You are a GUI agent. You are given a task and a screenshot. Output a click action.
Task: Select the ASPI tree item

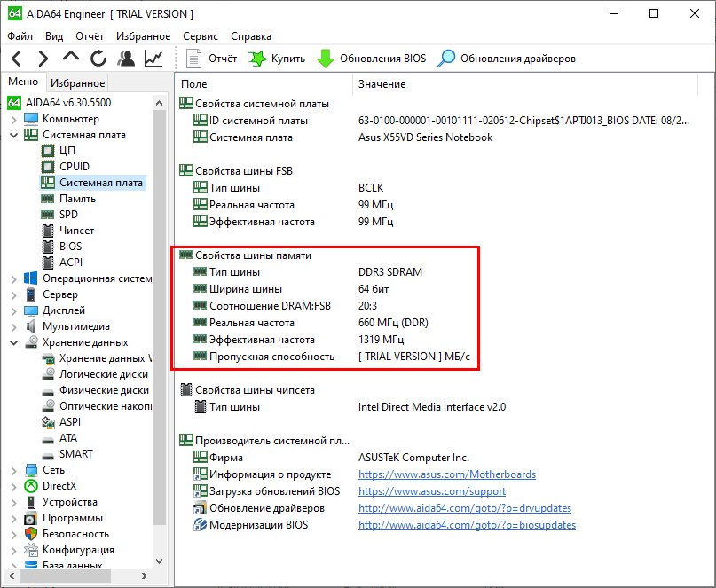click(x=70, y=422)
